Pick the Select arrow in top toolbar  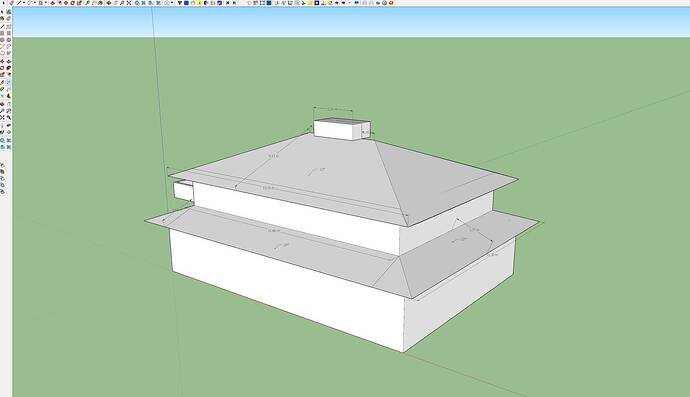[x=4, y=3]
